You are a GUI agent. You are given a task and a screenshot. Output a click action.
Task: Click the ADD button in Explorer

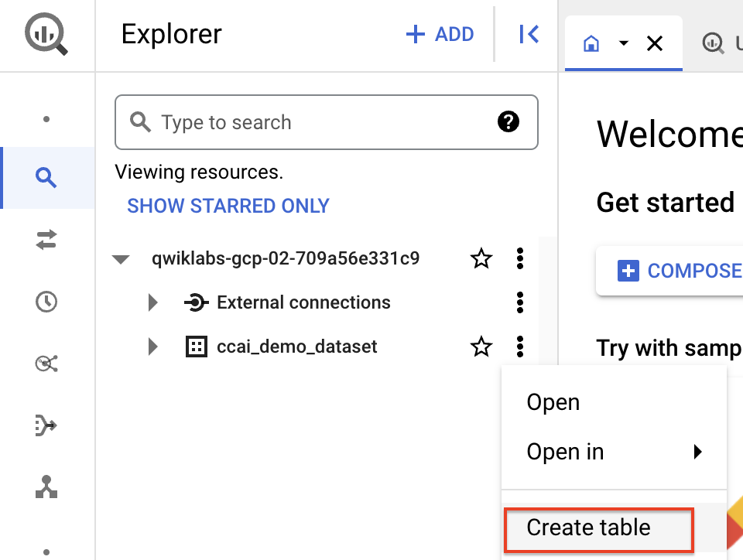tap(440, 34)
